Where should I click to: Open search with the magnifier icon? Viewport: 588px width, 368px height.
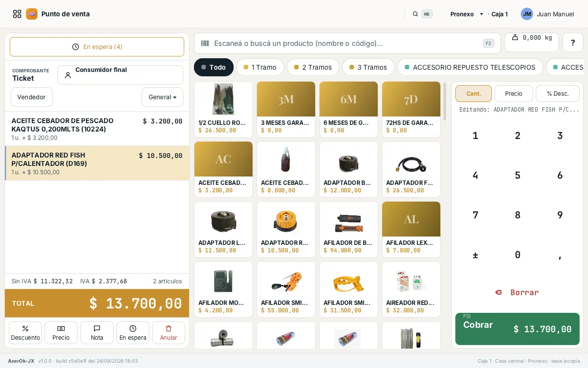415,14
